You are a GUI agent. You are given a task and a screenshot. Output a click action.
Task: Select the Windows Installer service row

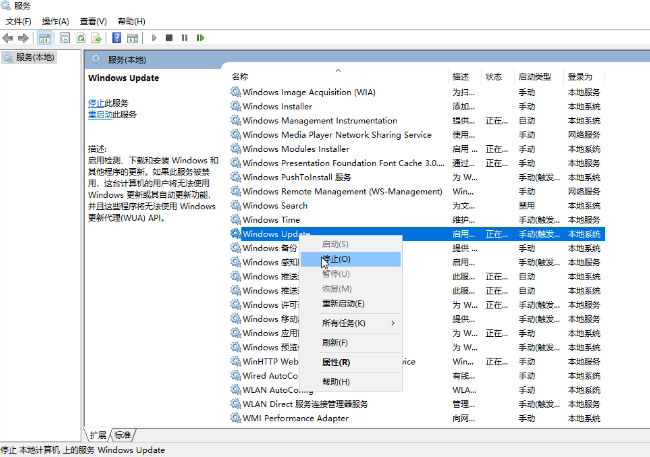click(x=417, y=106)
